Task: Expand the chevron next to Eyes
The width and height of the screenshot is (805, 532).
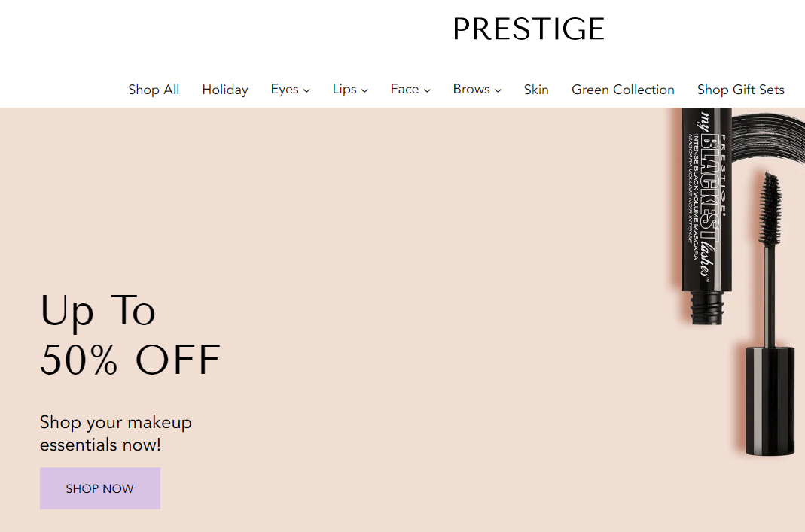Action: tap(306, 90)
